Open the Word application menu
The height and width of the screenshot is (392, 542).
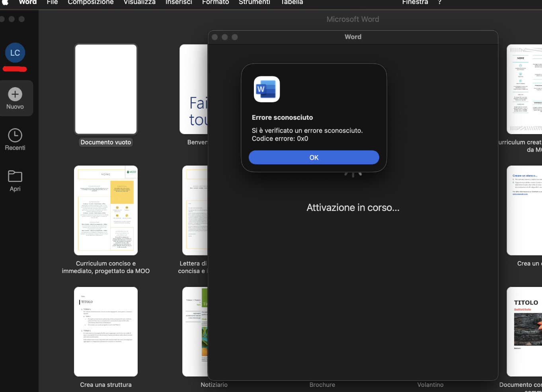28,2
